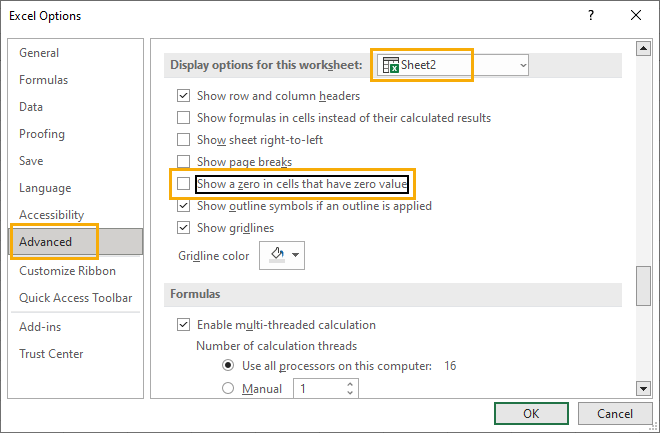Screen dimensions: 660x433
Task: Click the gridline color paint bucket icon
Action: [x=277, y=255]
